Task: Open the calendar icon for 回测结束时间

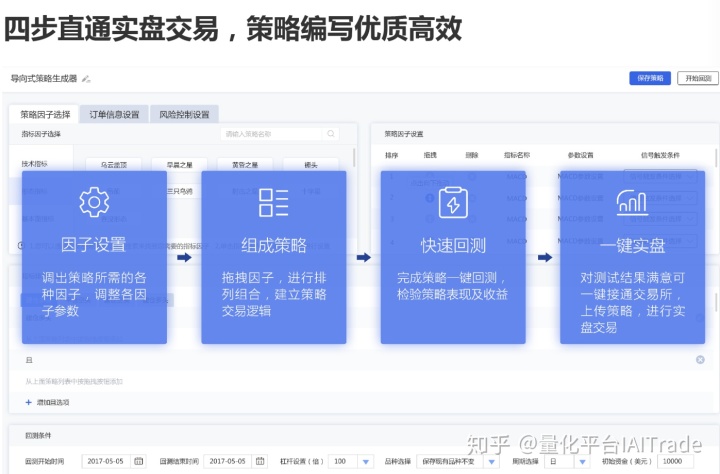Action: [260, 461]
